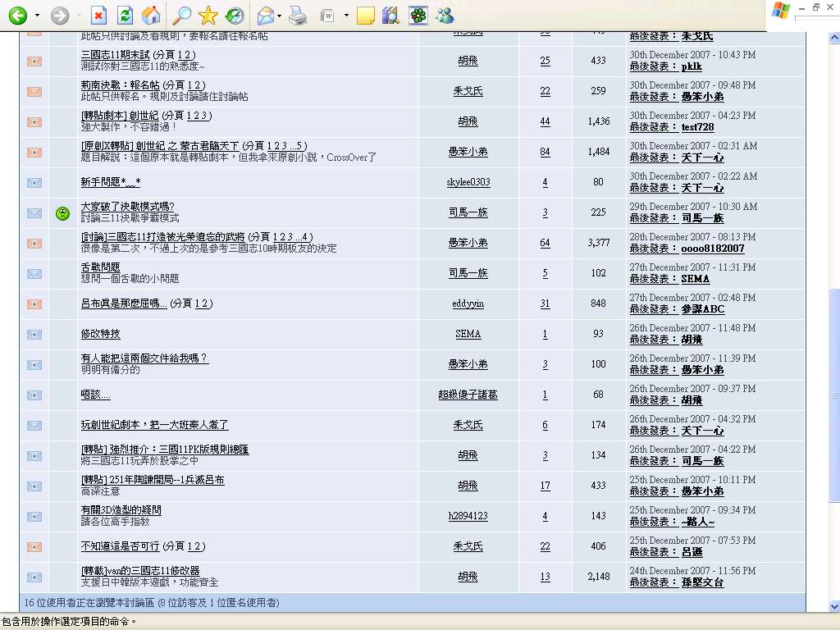
Task: Open last poster 孫堅文台's profile
Action: click(702, 583)
